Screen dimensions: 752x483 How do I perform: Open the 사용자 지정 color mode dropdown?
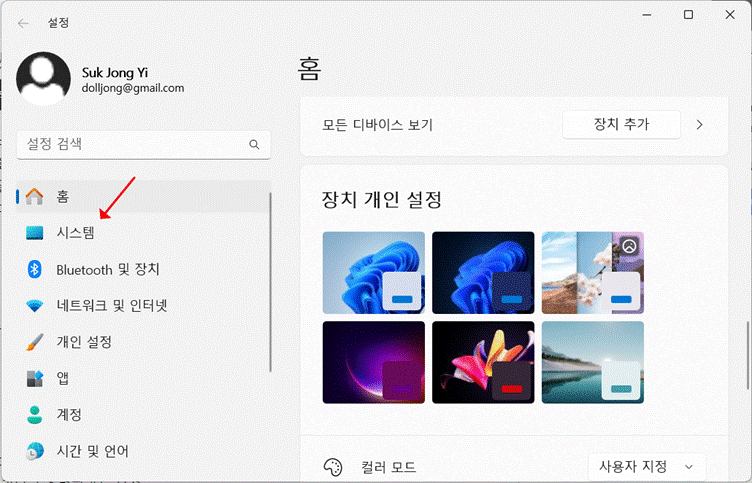(647, 466)
